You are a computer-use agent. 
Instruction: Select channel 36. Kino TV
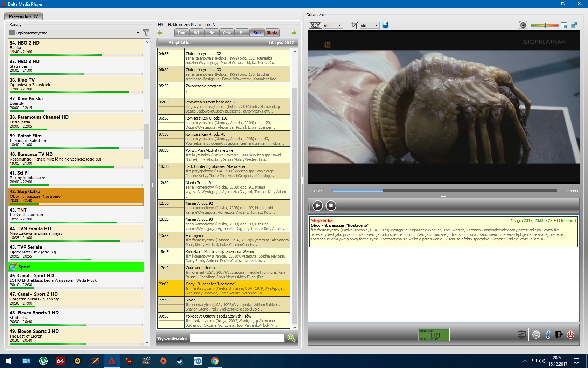[76, 84]
